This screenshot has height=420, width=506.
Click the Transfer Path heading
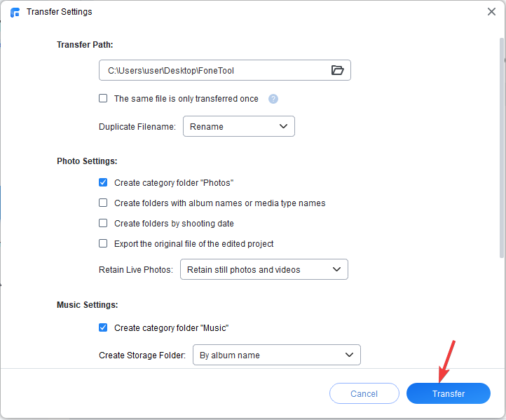[x=85, y=45]
